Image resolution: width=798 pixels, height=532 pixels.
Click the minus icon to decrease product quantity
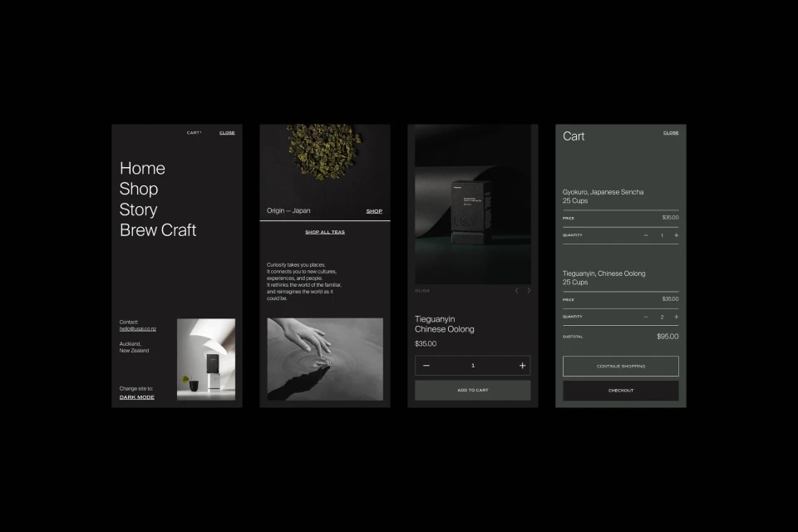(x=426, y=365)
